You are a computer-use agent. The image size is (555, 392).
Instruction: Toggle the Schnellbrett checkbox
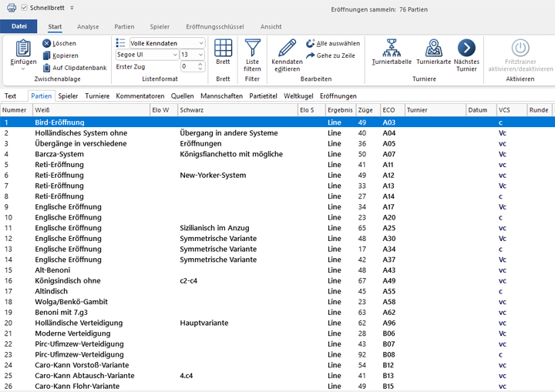point(24,8)
